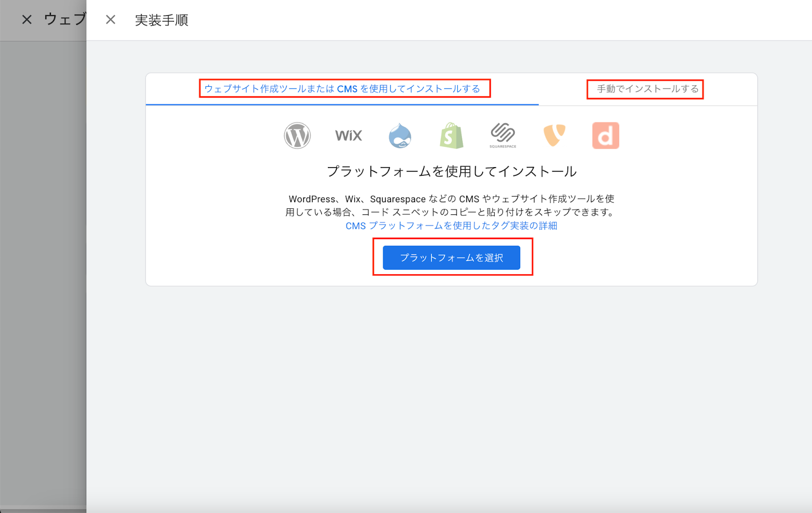Image resolution: width=812 pixels, height=513 pixels.
Task: Select the CMS を使用してインストールする tab
Action: coord(342,89)
